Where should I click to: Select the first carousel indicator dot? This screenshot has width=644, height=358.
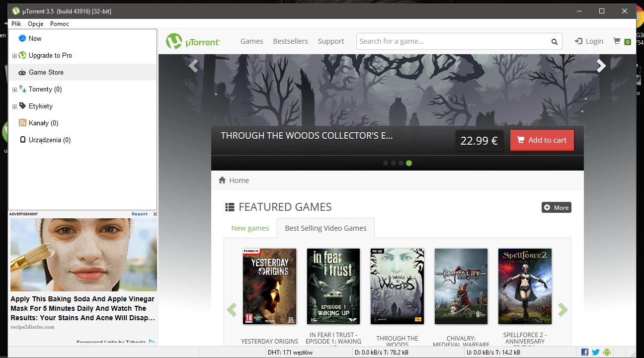coord(386,163)
